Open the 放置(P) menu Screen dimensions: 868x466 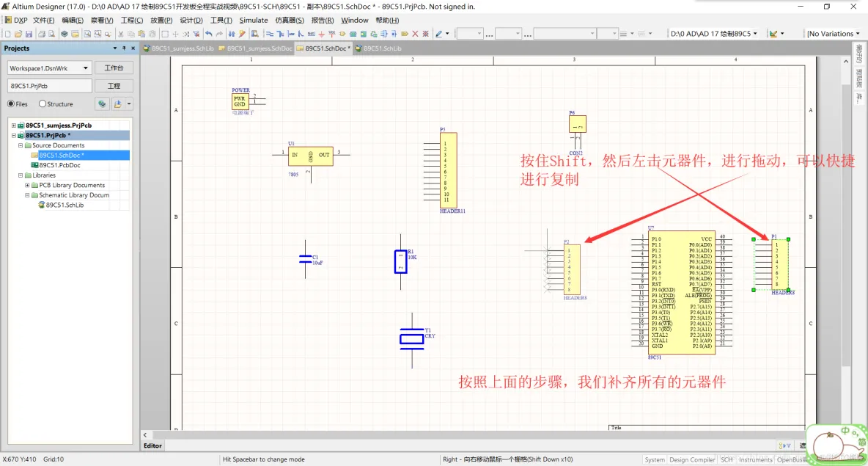(161, 20)
